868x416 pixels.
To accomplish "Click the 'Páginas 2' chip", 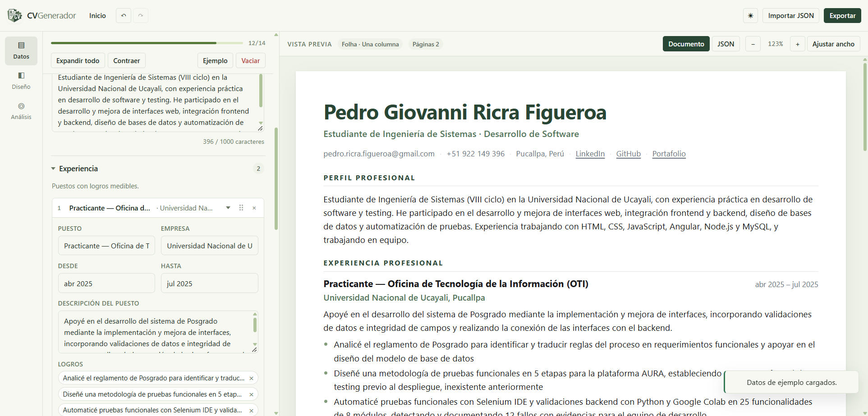I will tap(426, 44).
